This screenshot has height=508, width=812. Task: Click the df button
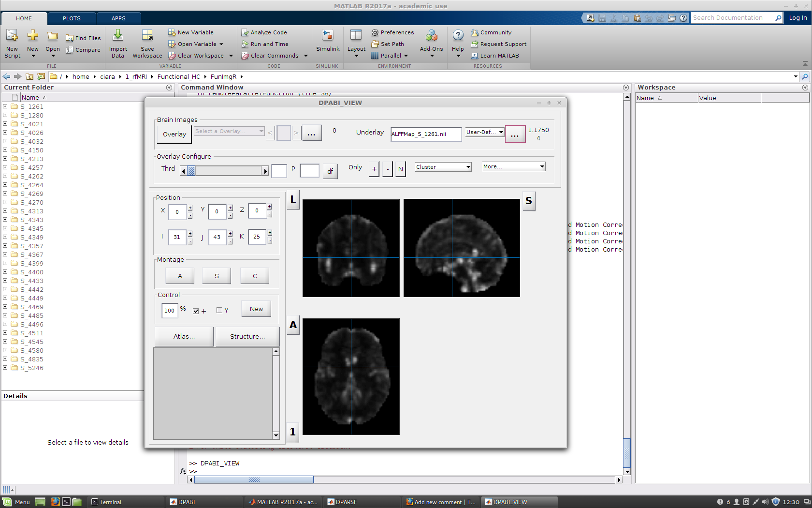330,171
